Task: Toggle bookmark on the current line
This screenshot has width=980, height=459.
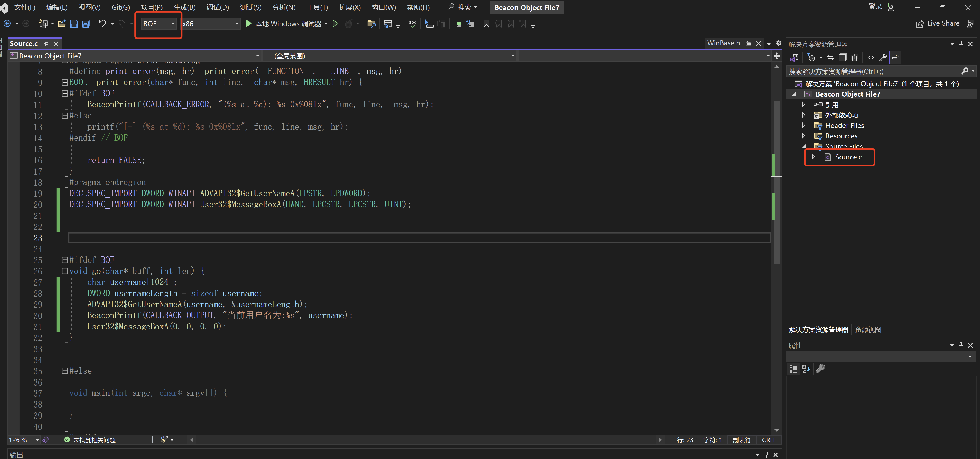Action: pyautogui.click(x=486, y=24)
